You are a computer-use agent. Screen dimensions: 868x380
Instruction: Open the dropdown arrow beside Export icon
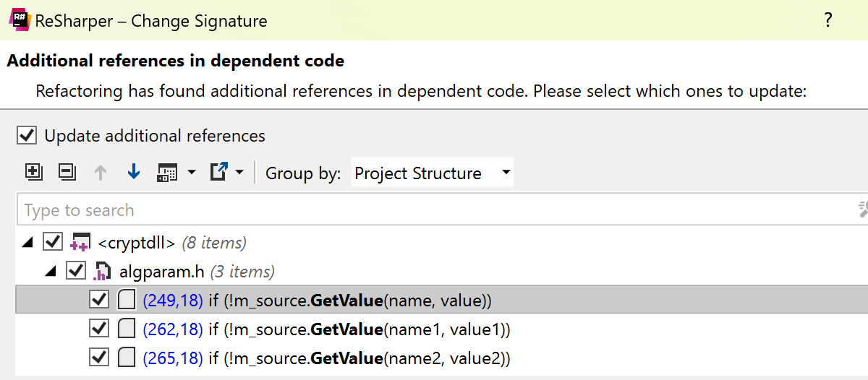click(239, 173)
